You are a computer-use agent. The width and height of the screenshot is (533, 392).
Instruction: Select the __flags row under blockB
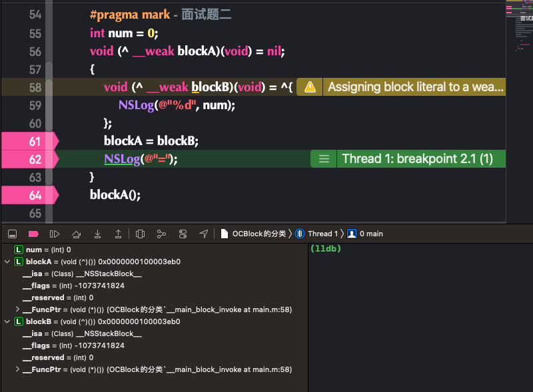point(155,345)
